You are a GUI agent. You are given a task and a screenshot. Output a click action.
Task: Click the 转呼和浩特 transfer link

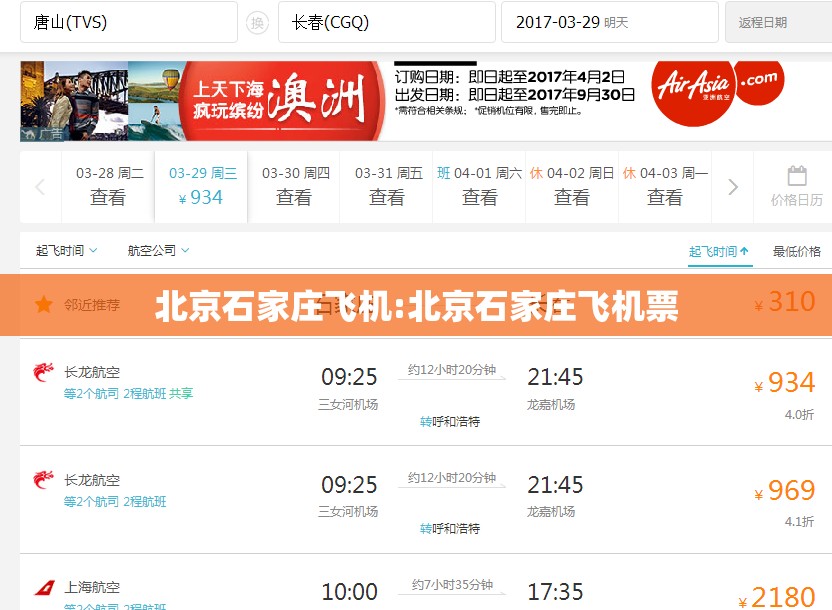point(449,422)
